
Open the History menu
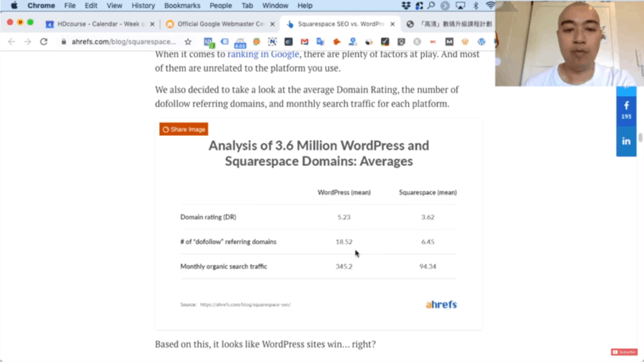click(x=143, y=5)
